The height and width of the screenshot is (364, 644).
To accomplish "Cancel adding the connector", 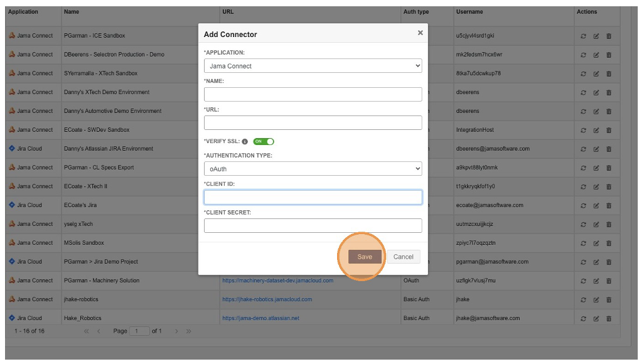I will coord(404,257).
